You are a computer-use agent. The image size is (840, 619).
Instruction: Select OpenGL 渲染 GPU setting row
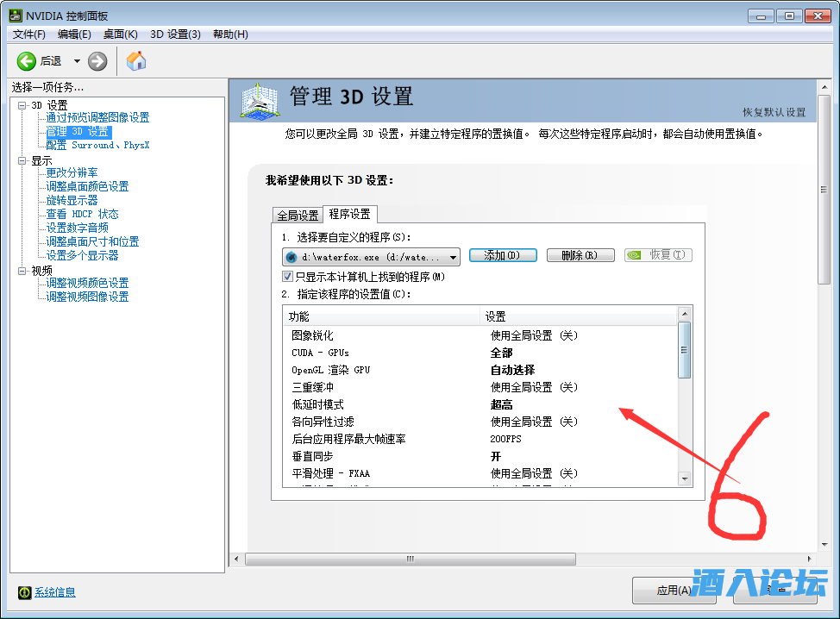click(x=480, y=370)
